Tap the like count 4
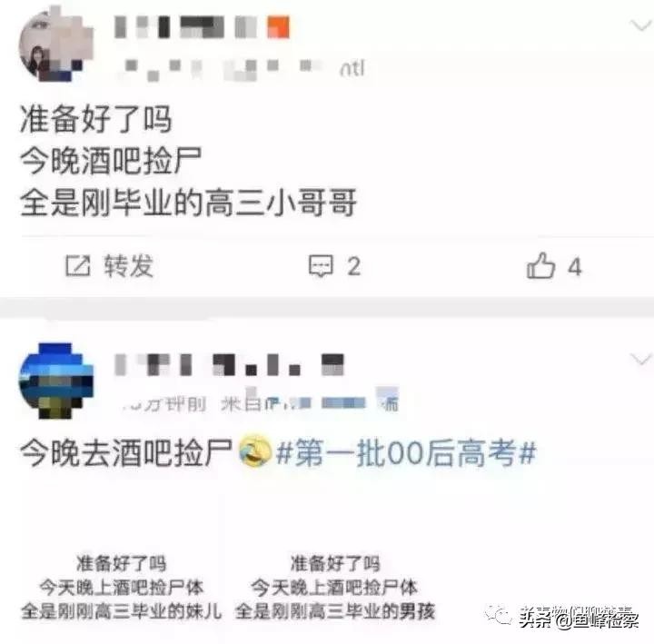 click(x=575, y=266)
